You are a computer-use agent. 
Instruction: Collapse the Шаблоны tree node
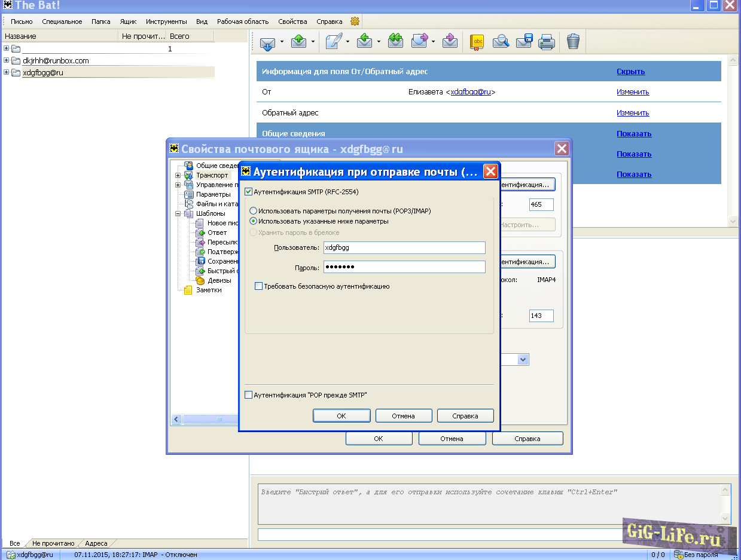click(x=178, y=213)
